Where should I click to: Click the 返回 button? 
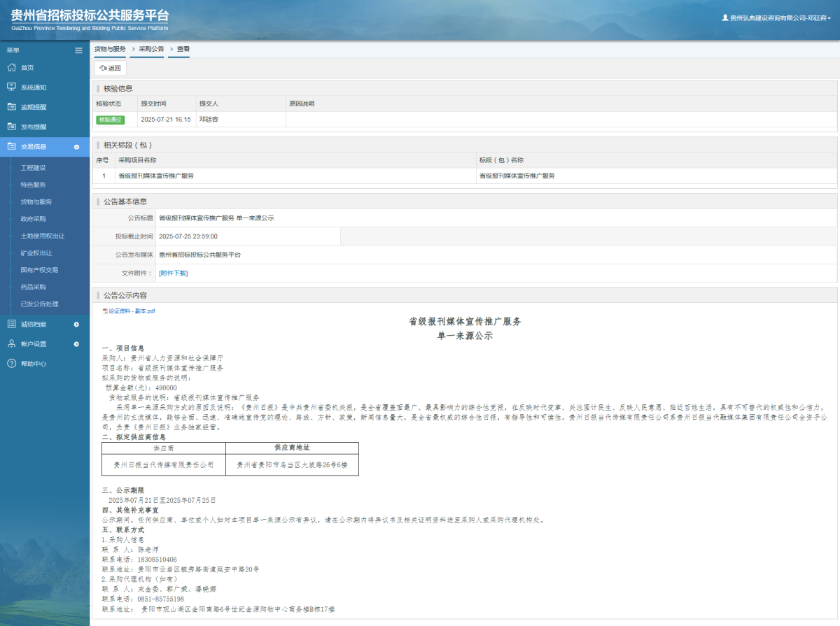pyautogui.click(x=109, y=68)
